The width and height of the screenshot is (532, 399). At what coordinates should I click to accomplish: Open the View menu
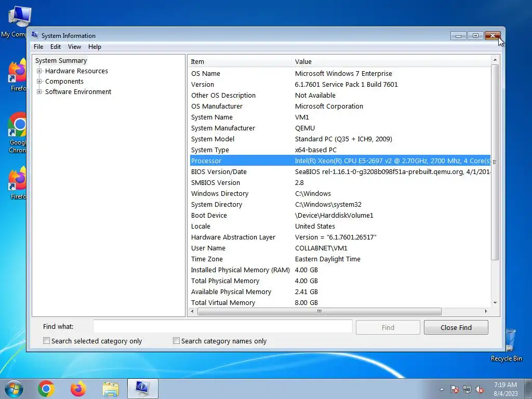tap(74, 47)
